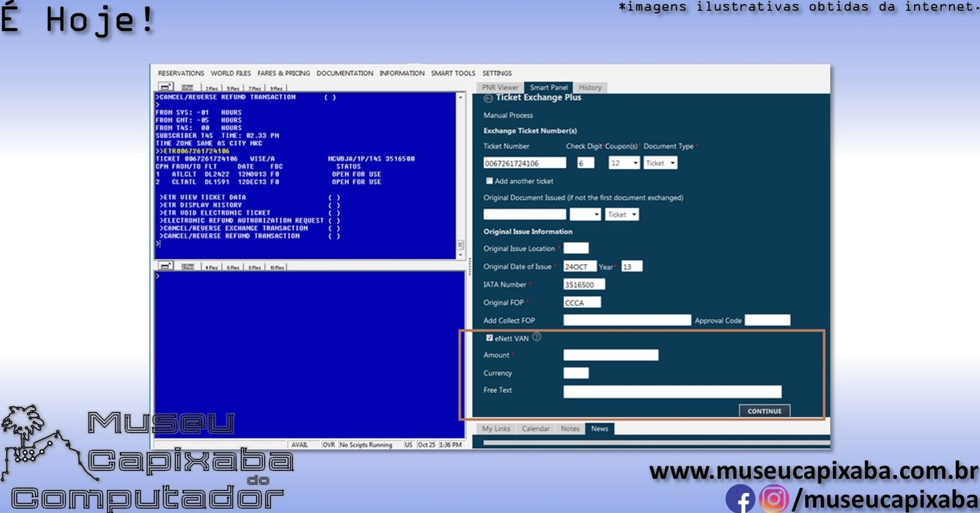Image resolution: width=980 pixels, height=513 pixels.
Task: Click the eNett Amount field
Action: [611, 355]
